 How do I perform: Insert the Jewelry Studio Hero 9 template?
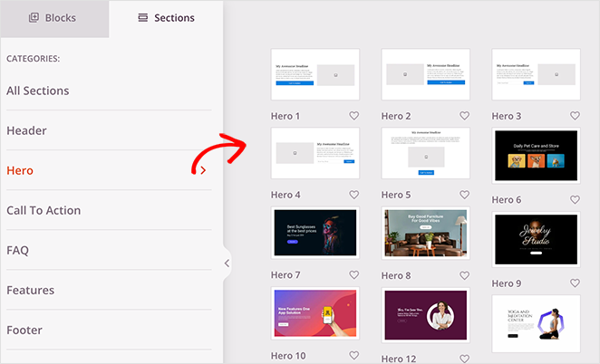click(536, 239)
